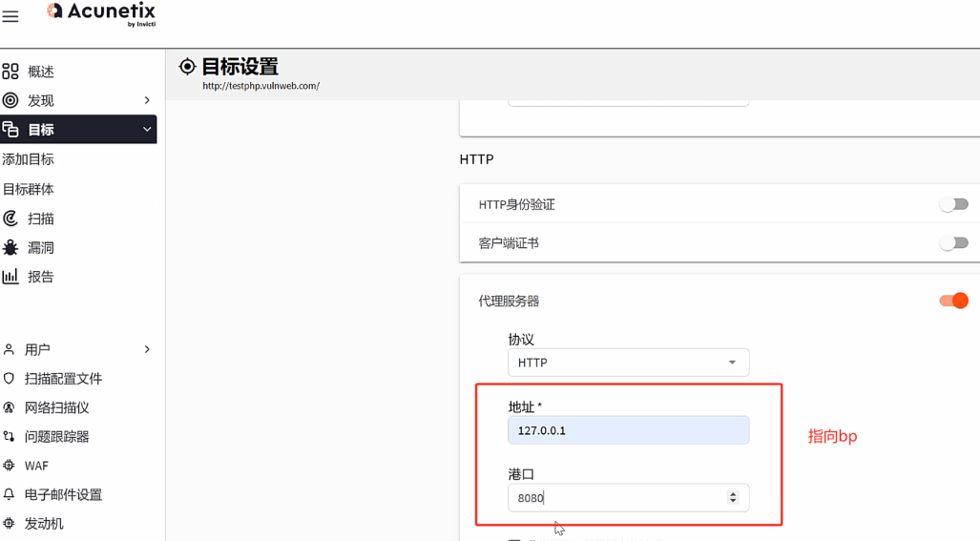This screenshot has height=541, width=980.
Task: Open the hamburger menu icon
Action: (10, 16)
